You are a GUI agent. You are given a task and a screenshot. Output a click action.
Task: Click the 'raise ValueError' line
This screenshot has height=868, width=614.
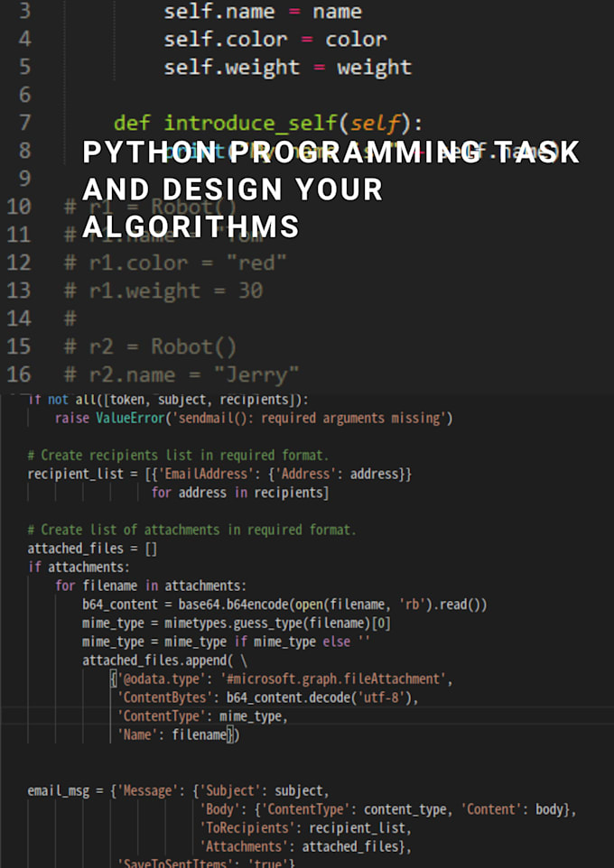(254, 418)
